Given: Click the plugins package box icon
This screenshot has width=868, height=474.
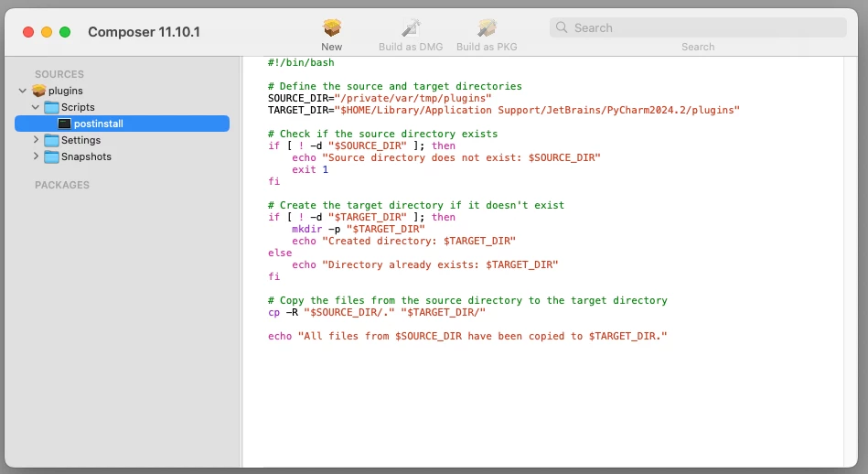Looking at the screenshot, I should coord(38,91).
